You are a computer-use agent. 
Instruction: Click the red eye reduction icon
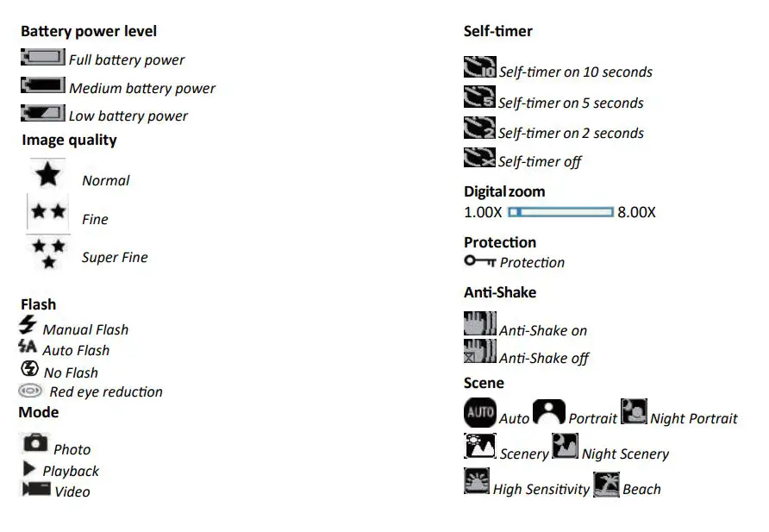point(30,391)
